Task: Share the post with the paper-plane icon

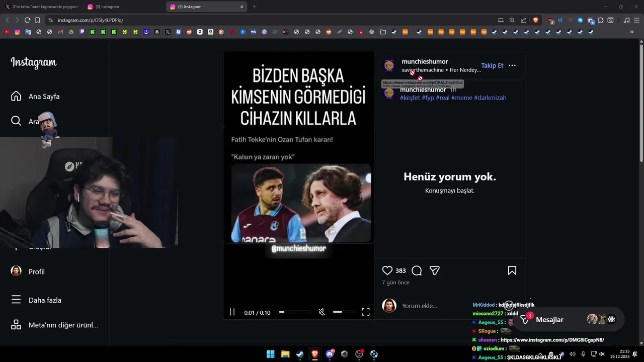Action: point(435,270)
